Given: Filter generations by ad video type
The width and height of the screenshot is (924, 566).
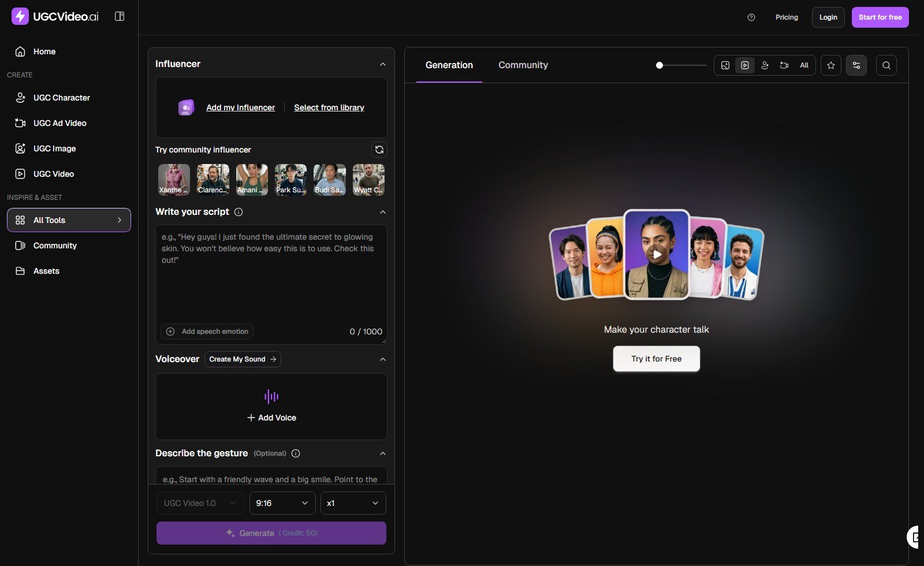Looking at the screenshot, I should point(784,65).
